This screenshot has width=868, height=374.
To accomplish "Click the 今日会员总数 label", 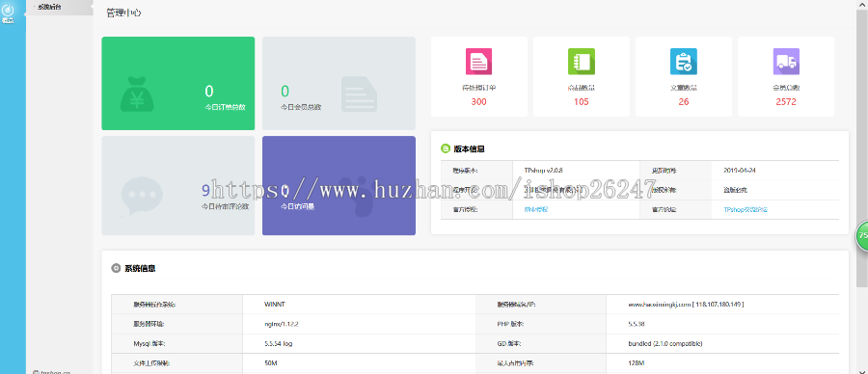I will click(301, 107).
